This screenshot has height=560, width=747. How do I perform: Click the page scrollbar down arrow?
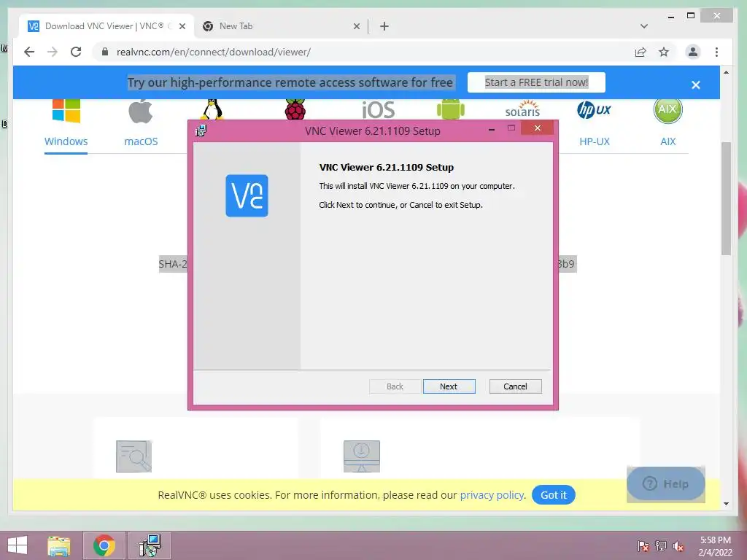pyautogui.click(x=726, y=503)
